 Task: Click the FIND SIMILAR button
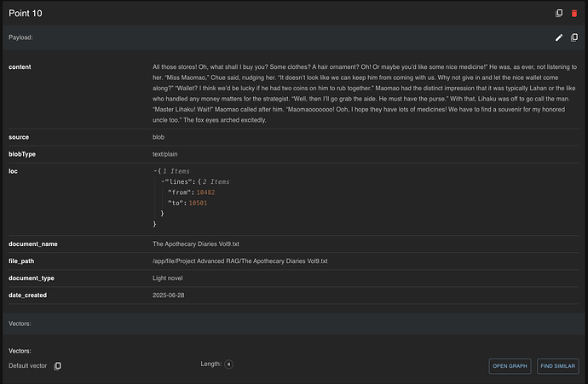pyautogui.click(x=557, y=366)
